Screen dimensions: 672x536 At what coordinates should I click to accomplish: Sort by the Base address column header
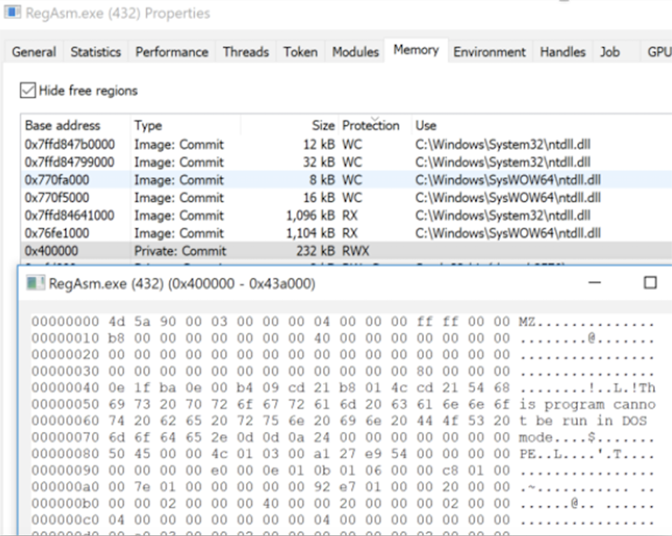[63, 126]
